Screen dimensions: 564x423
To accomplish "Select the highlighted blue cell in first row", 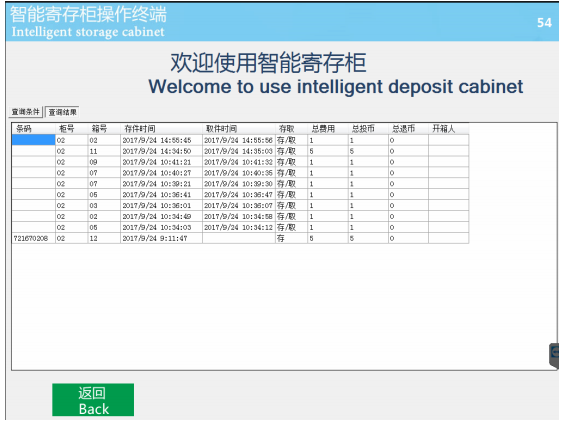I will pos(33,140).
